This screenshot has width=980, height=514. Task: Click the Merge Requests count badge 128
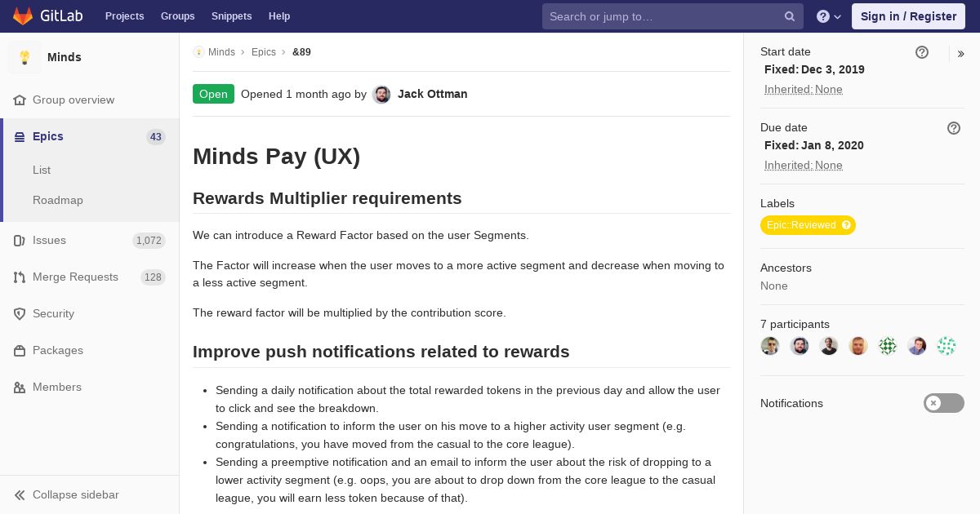(x=153, y=277)
